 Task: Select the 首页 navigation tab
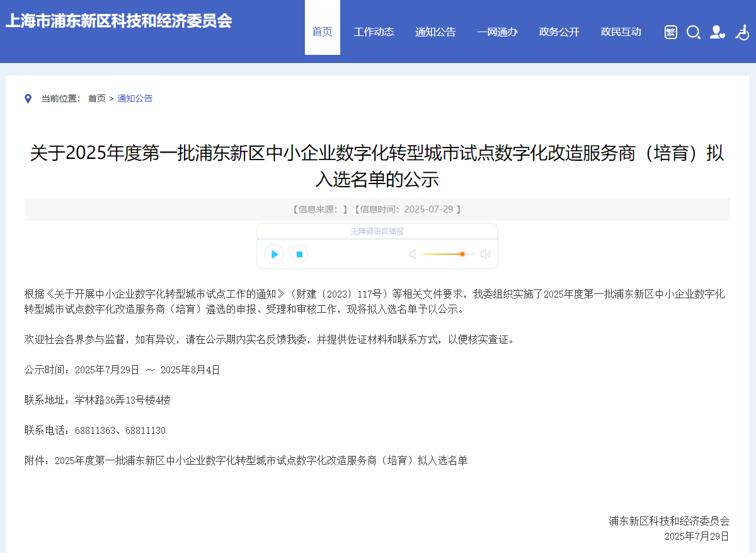pyautogui.click(x=323, y=32)
